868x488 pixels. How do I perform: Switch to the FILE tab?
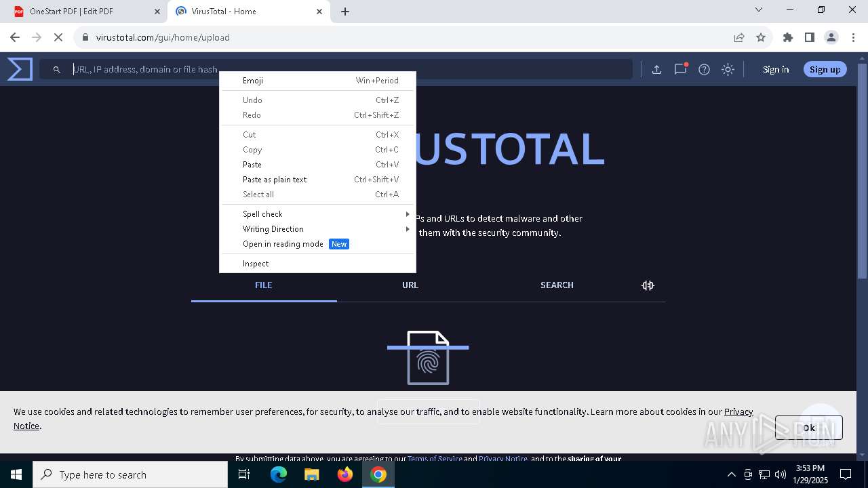point(264,285)
